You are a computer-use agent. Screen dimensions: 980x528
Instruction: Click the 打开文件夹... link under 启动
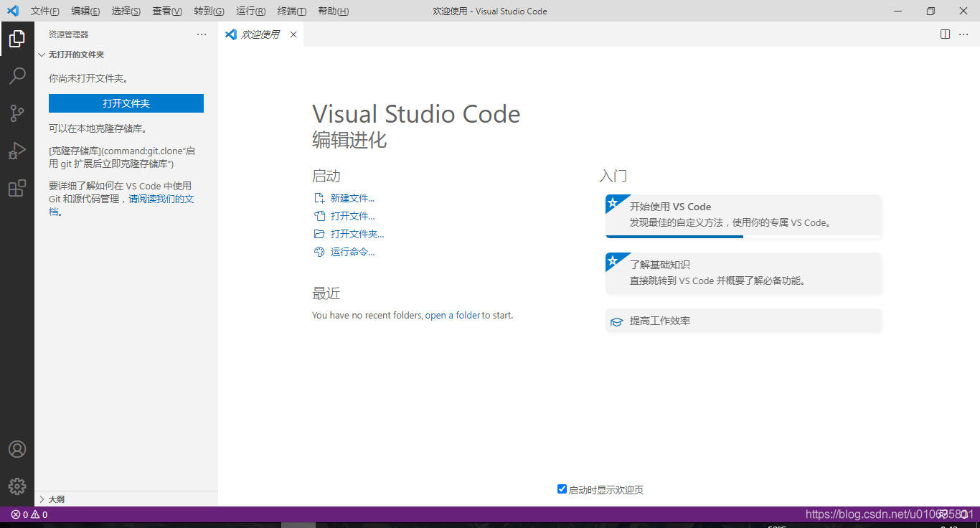tap(357, 234)
